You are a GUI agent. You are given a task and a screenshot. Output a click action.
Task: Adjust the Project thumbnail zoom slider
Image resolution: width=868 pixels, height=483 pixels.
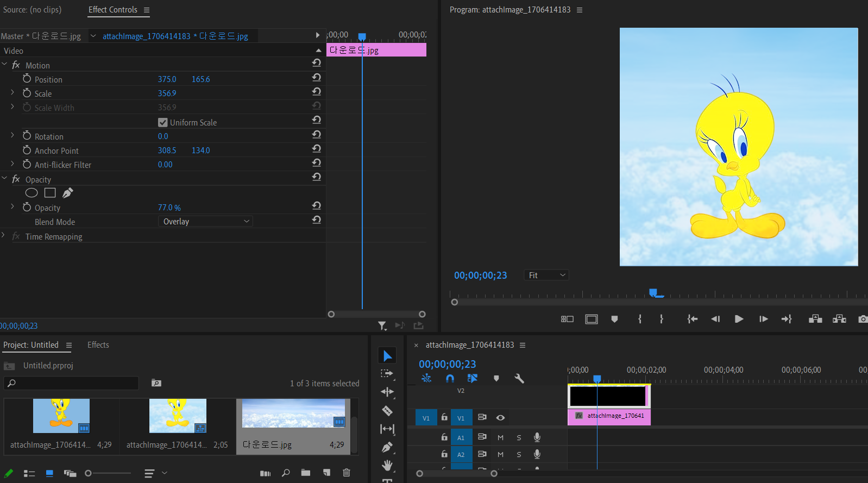[x=88, y=473]
